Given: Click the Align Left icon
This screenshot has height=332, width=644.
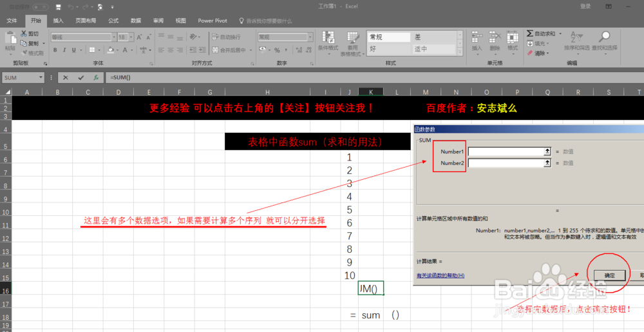Looking at the screenshot, I should (x=161, y=50).
